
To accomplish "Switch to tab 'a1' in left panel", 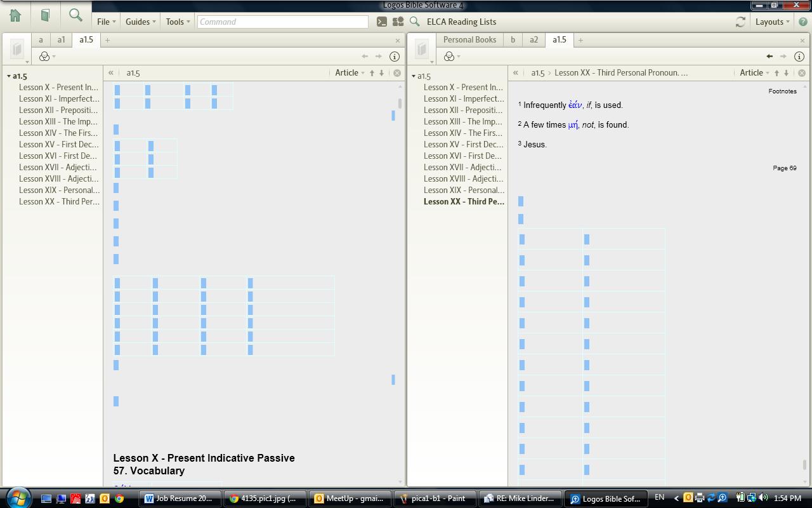I will pos(61,40).
